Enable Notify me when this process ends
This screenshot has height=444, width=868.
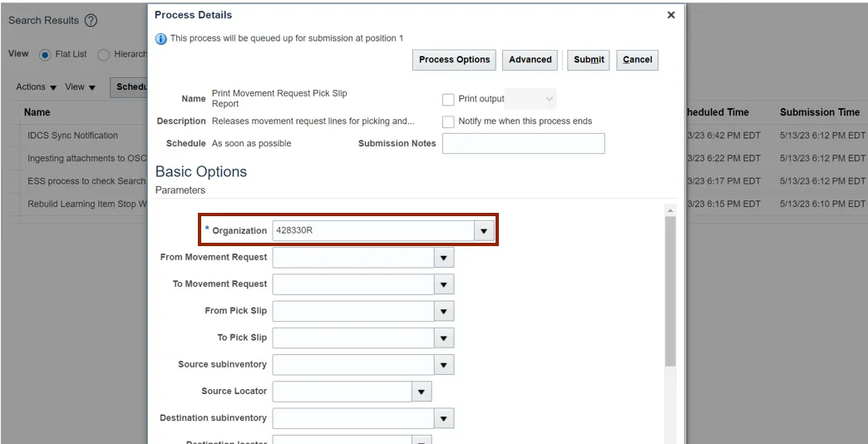(x=448, y=121)
